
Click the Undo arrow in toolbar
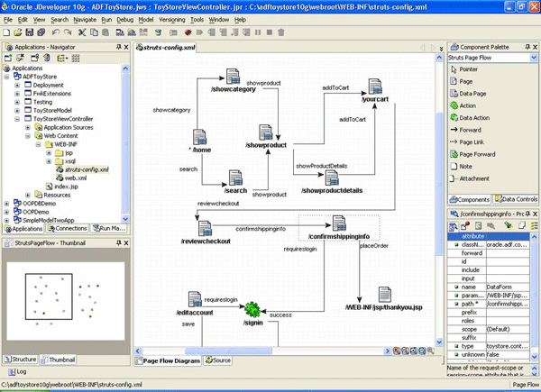(54, 32)
